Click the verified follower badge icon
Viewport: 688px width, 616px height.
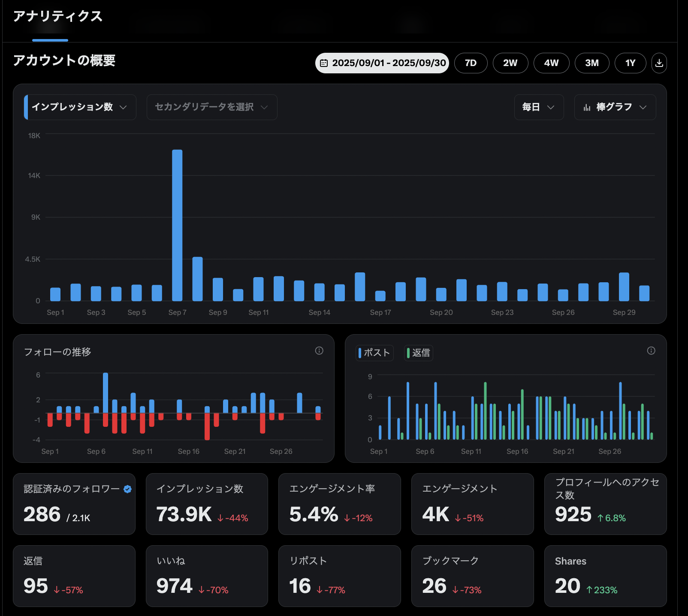pyautogui.click(x=127, y=489)
